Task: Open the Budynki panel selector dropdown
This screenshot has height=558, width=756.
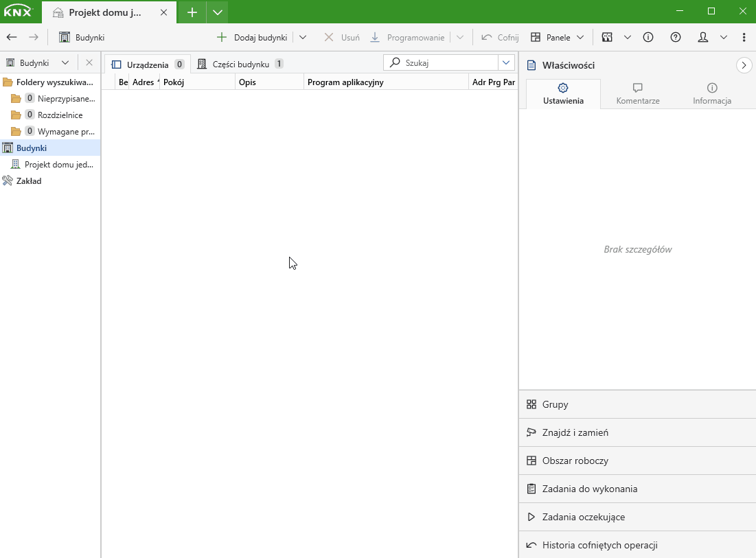Action: pyautogui.click(x=65, y=62)
